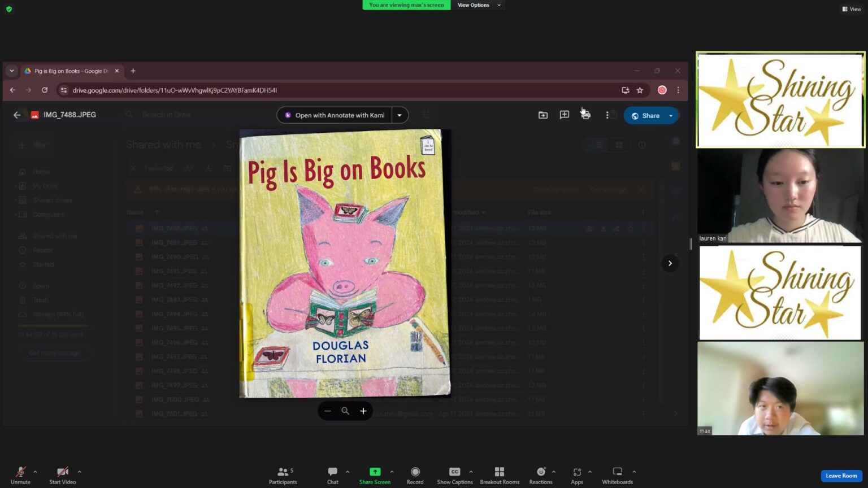This screenshot has height=488, width=868.
Task: Click the green encryption shield icon
Action: (x=8, y=9)
